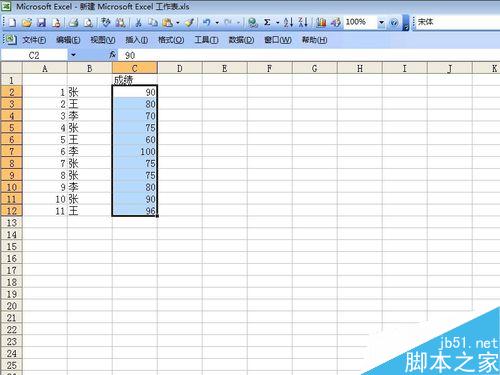Open the 工具(T) menu
The width and height of the screenshot is (500, 375).
click(x=206, y=40)
